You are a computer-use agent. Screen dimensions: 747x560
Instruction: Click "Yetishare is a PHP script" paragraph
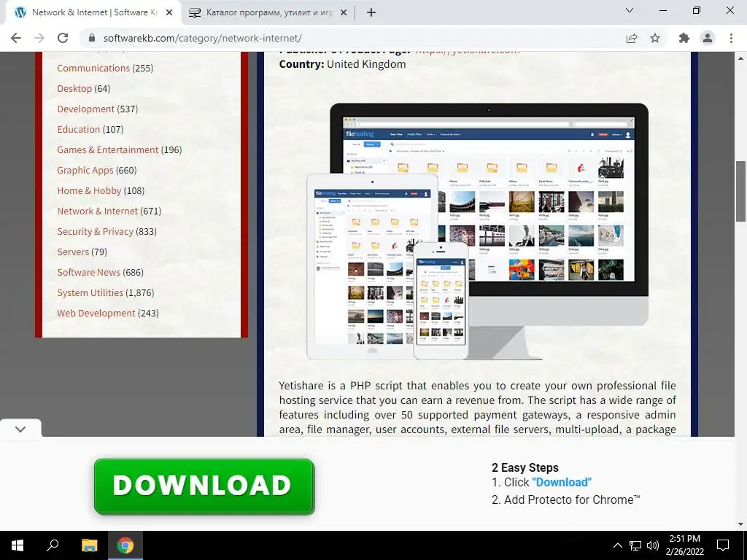477,408
